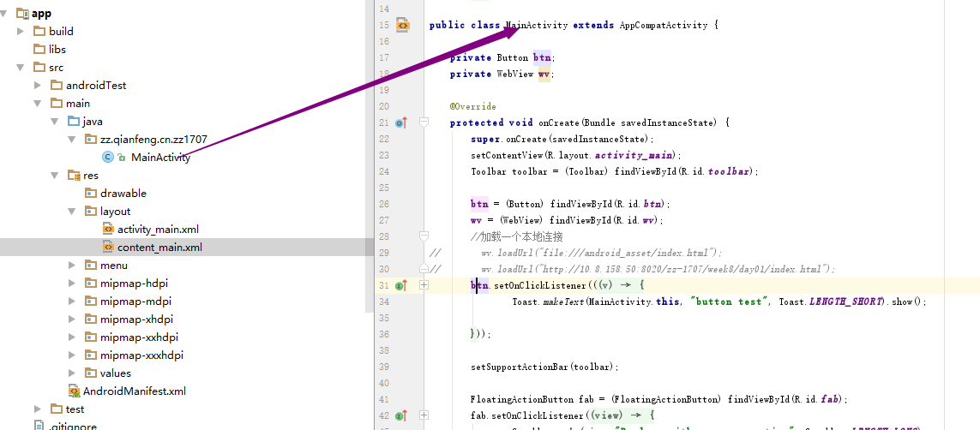Click the res resource folder icon

(x=74, y=176)
